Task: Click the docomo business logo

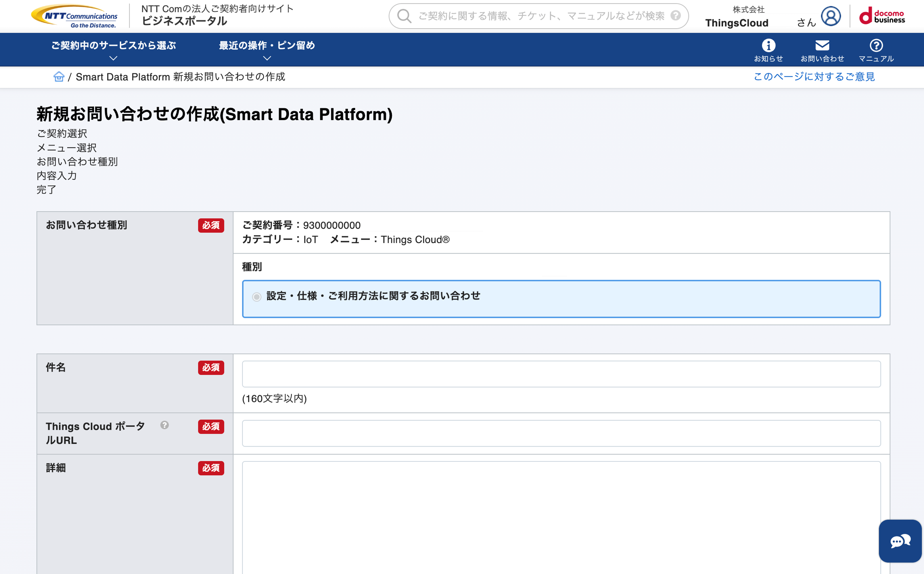Action: [882, 15]
